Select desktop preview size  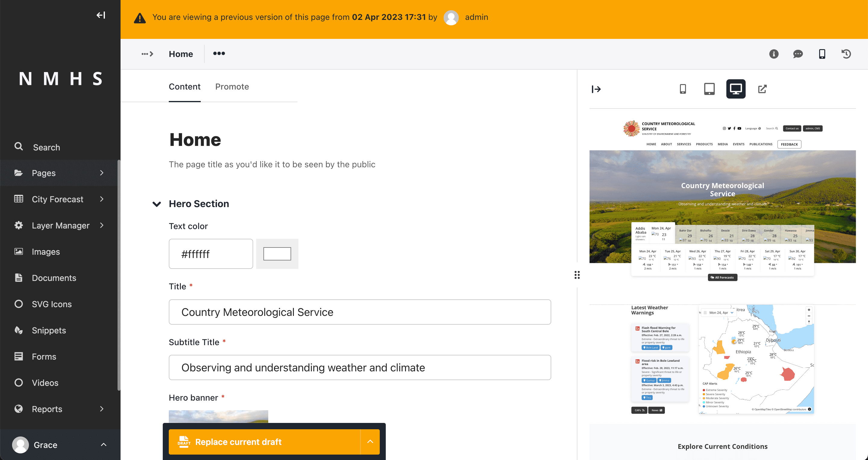[x=736, y=89]
